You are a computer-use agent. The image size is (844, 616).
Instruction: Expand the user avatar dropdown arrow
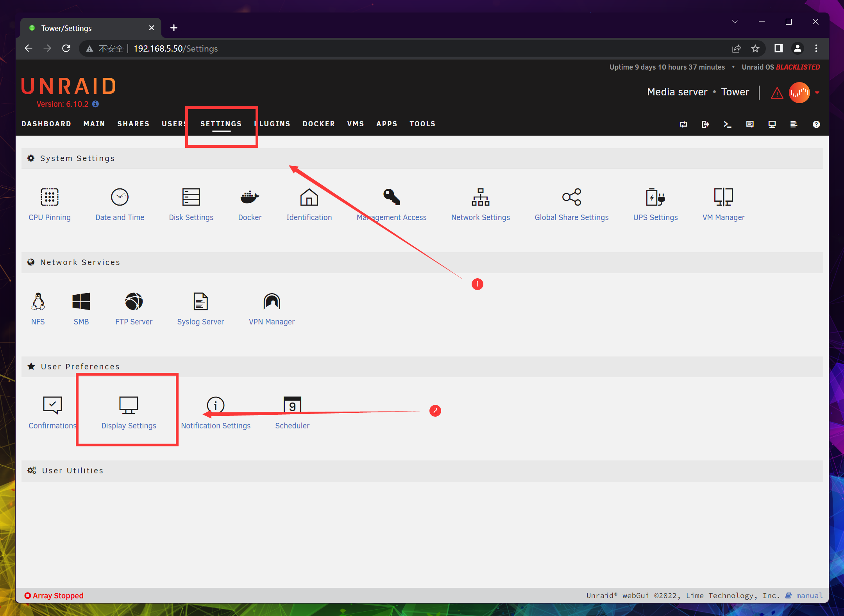tap(817, 93)
